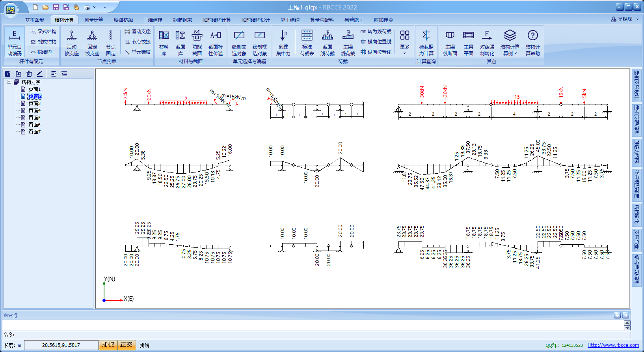The width and height of the screenshot is (644, 352).
Task: Run 荷载静力计算 static calculation
Action: click(426, 43)
